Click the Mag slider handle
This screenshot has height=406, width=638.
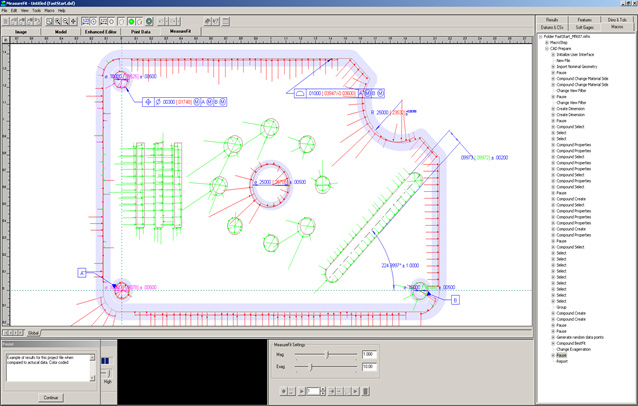tap(327, 355)
